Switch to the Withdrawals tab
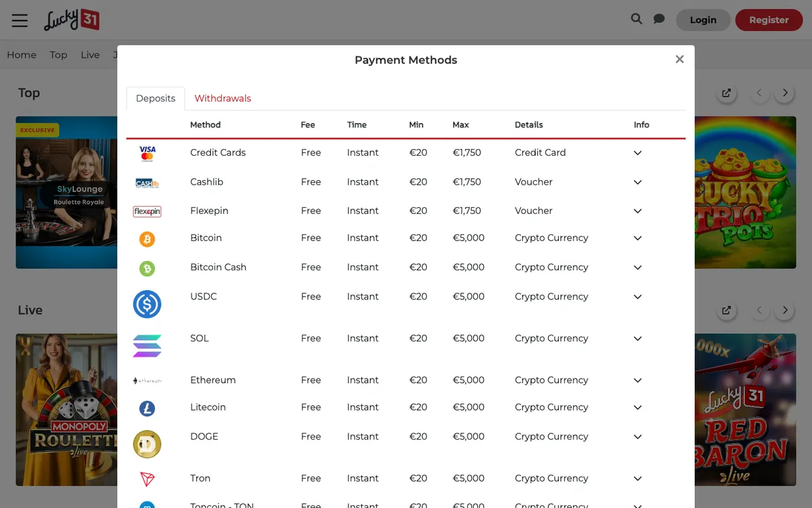The height and width of the screenshot is (508, 812). [x=223, y=98]
